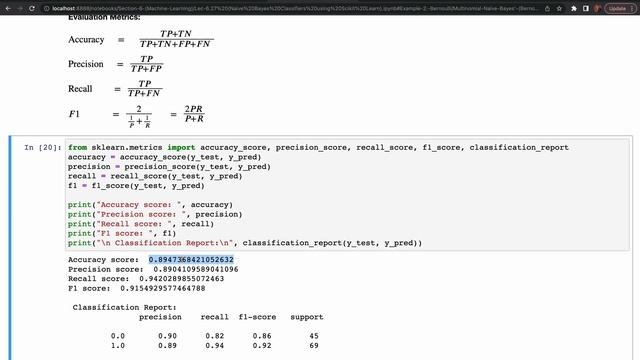Viewport: 640px width, 360px height.
Task: Click the highlighted value 0.8947368421052632
Action: pyautogui.click(x=191, y=260)
